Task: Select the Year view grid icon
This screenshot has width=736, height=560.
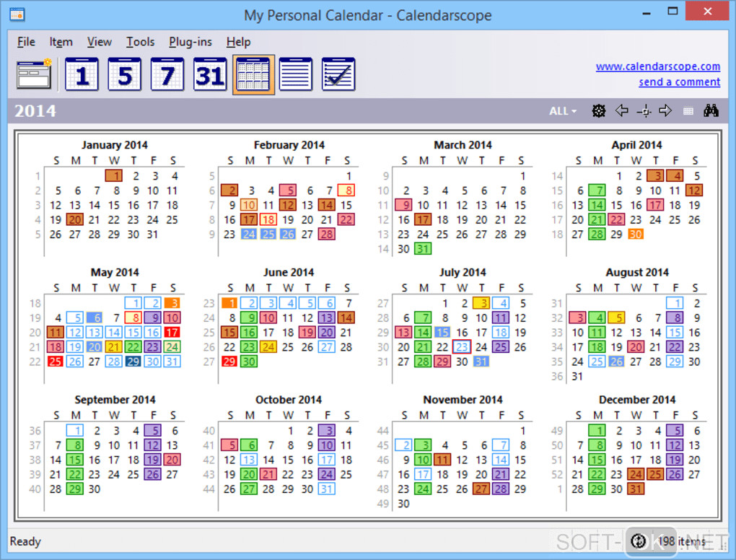Action: [x=253, y=74]
